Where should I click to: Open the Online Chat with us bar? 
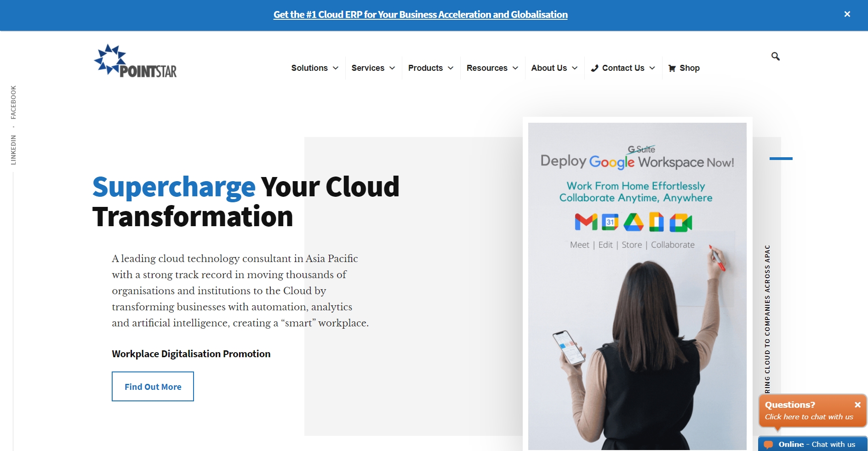pyautogui.click(x=812, y=444)
